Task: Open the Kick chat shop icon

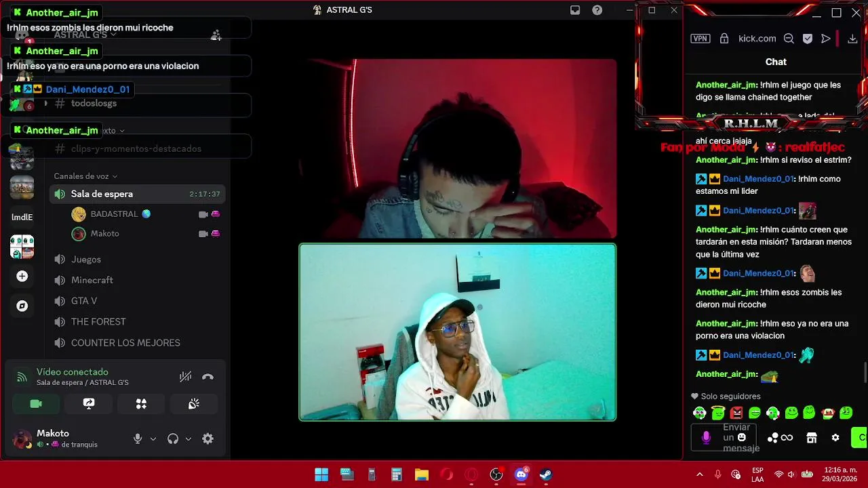Action: (811, 438)
